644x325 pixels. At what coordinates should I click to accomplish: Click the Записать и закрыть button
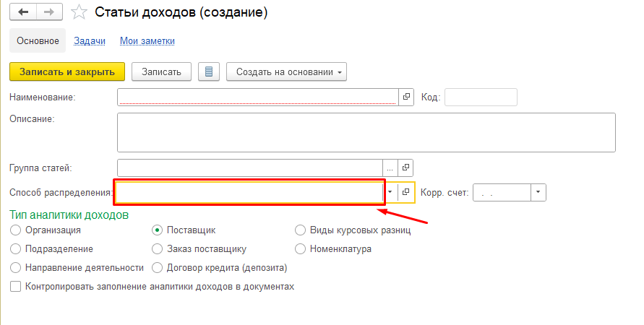pos(67,71)
